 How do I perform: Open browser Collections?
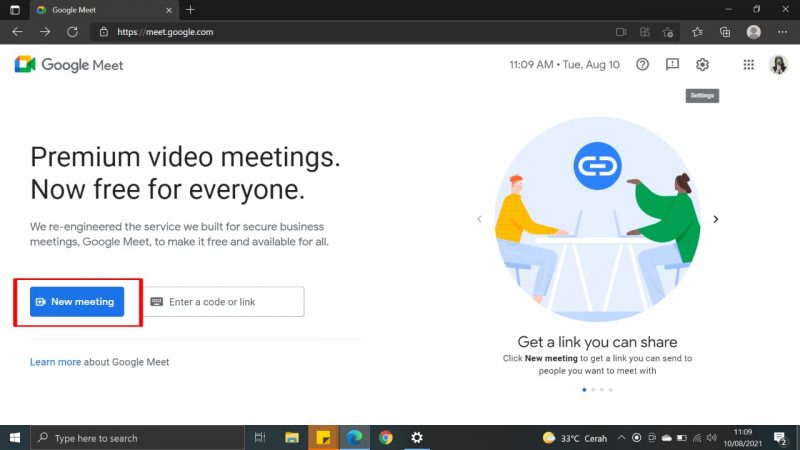coord(725,32)
